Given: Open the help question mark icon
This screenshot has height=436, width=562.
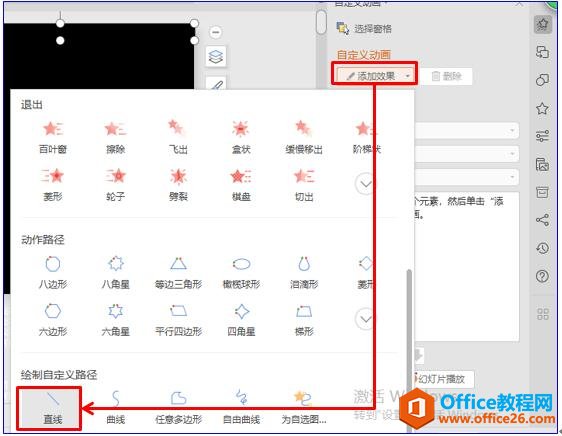Looking at the screenshot, I should click(x=542, y=276).
